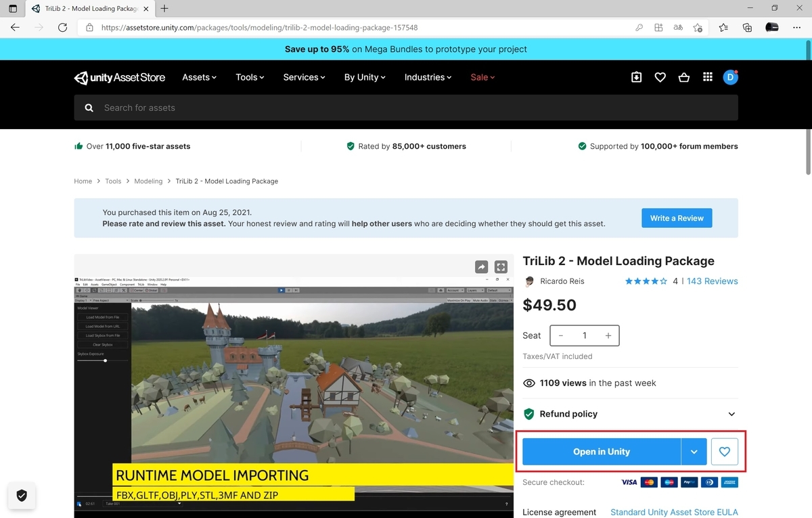Expand the Industries menu

428,77
